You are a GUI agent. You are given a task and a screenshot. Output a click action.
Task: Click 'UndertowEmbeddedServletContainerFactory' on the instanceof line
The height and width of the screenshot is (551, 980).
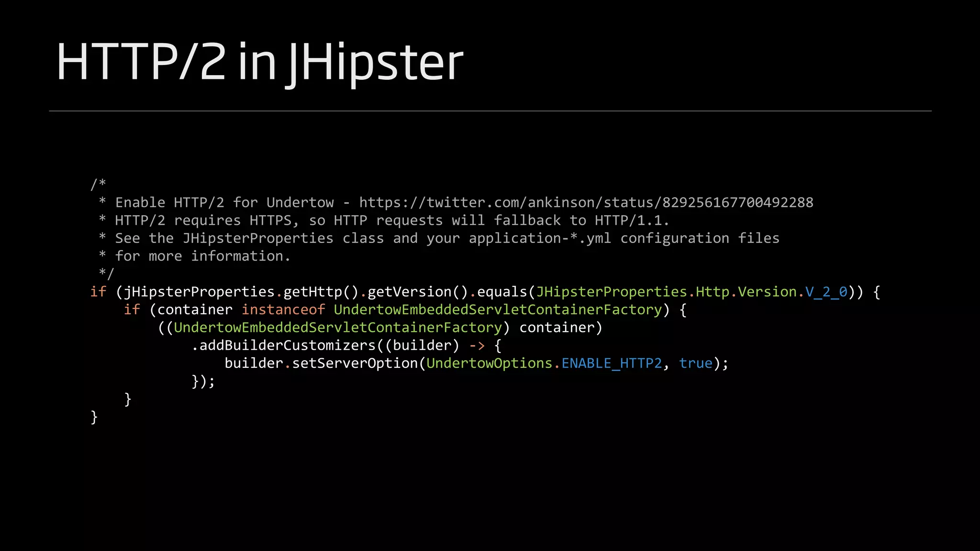(x=498, y=309)
